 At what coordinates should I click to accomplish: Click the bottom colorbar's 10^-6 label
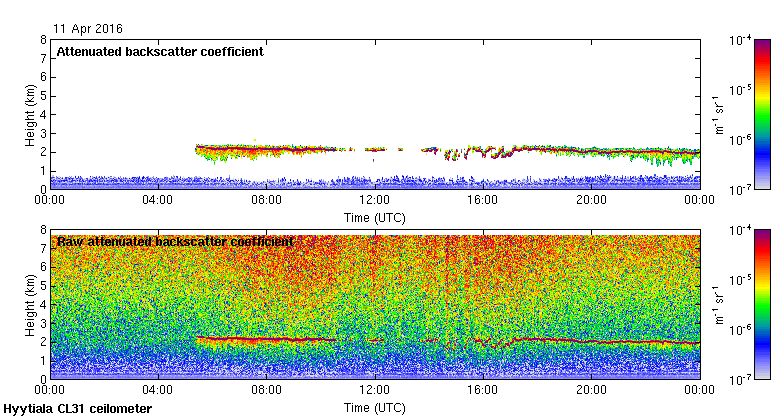(740, 329)
